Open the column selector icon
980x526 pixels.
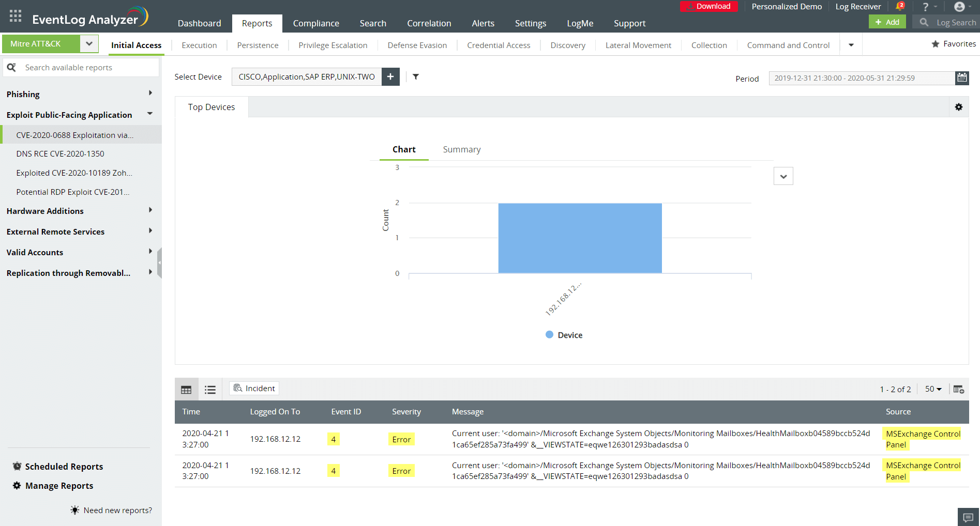(x=959, y=389)
